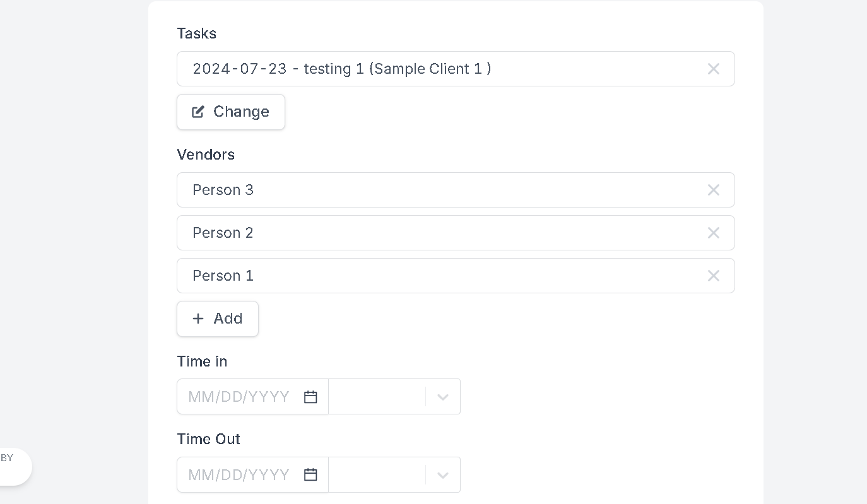Select the Person 1 vendor row
867x504 pixels.
coord(456,276)
